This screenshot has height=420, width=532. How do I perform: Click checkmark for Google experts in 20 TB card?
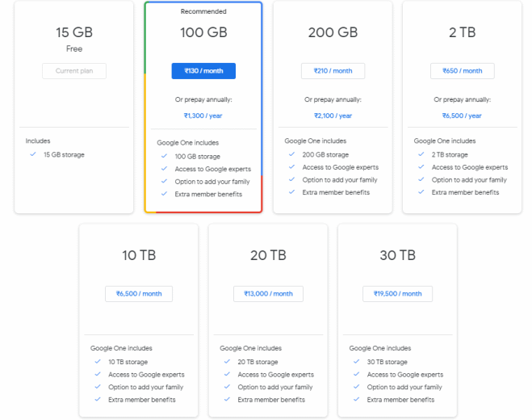pyautogui.click(x=227, y=374)
